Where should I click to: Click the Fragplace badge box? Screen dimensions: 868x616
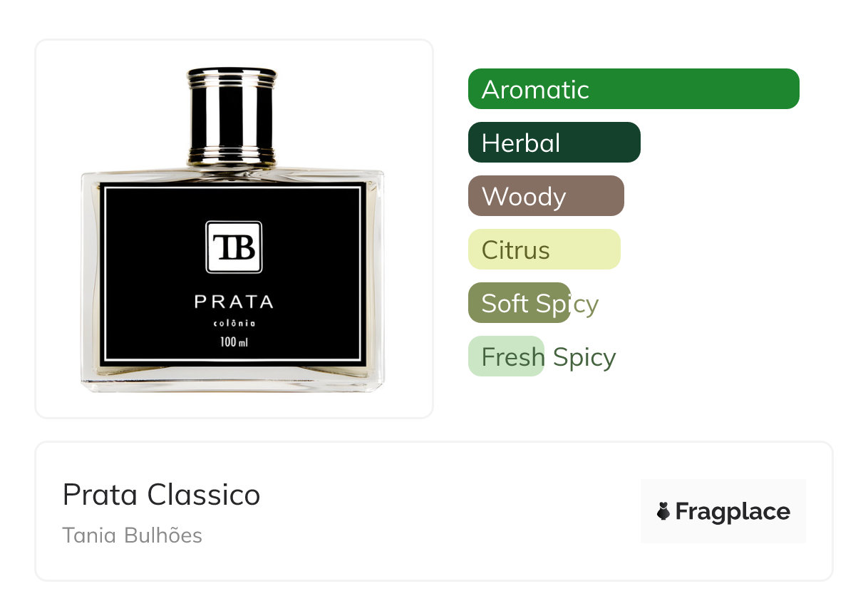click(x=723, y=511)
